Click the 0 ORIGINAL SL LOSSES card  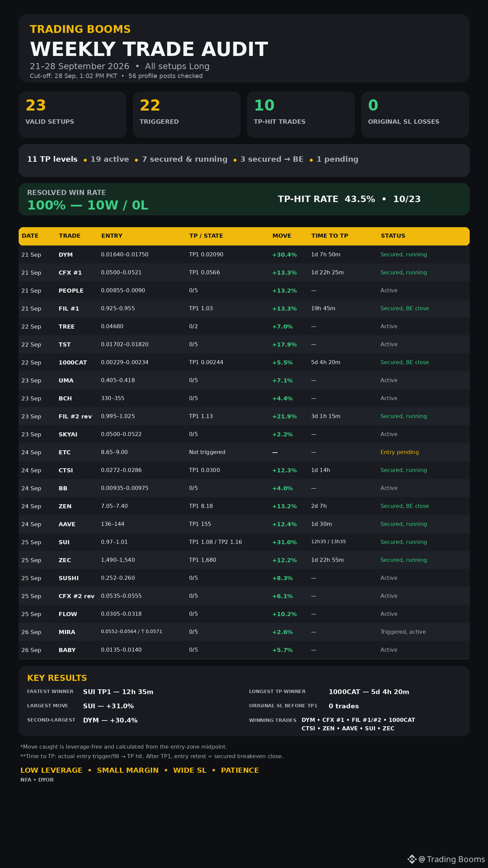click(415, 115)
